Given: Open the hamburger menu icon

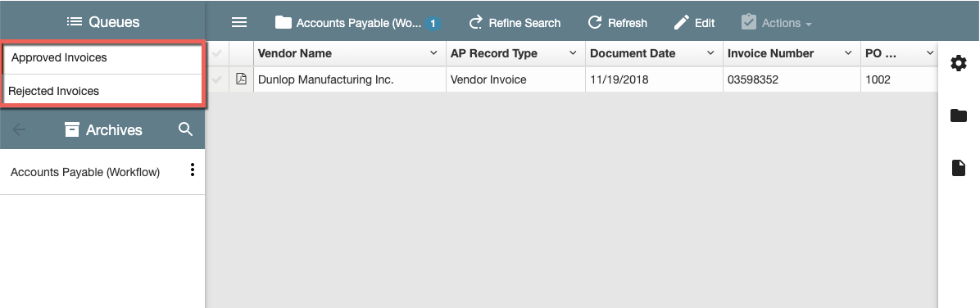Looking at the screenshot, I should pos(239,22).
